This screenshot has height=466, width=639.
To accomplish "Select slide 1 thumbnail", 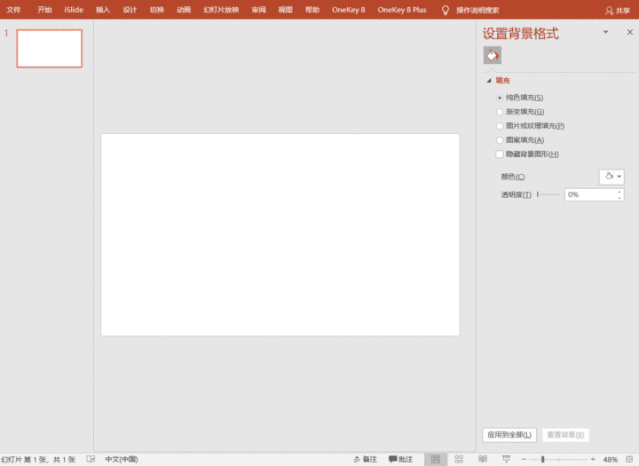I will [49, 49].
